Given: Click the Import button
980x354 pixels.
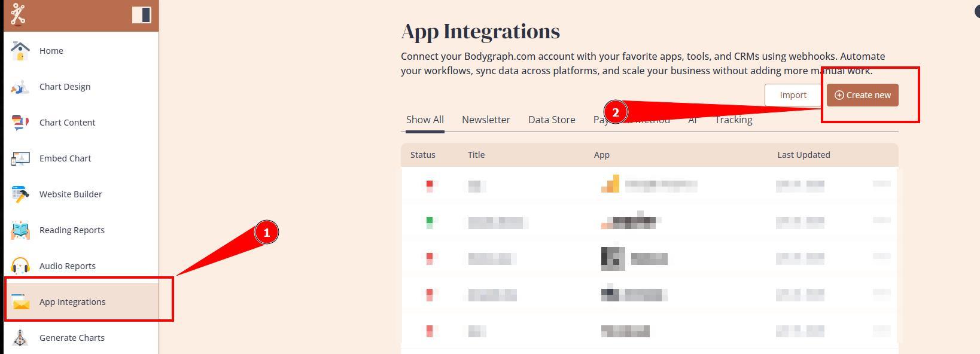Looking at the screenshot, I should (x=793, y=95).
